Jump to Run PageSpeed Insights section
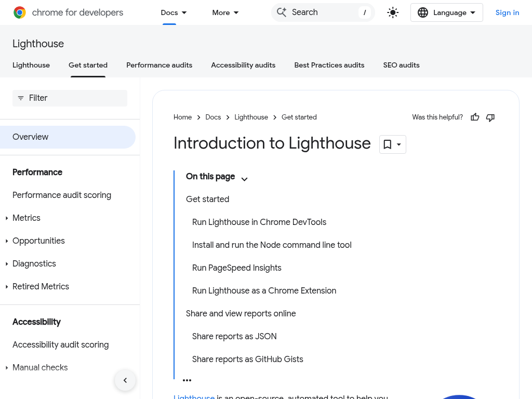This screenshot has height=399, width=532. click(237, 268)
